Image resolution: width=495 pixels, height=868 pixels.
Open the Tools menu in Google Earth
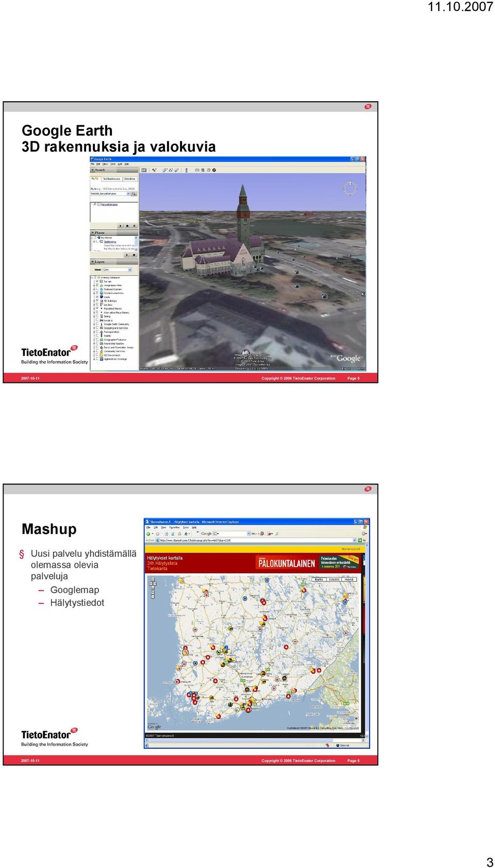tap(112, 164)
